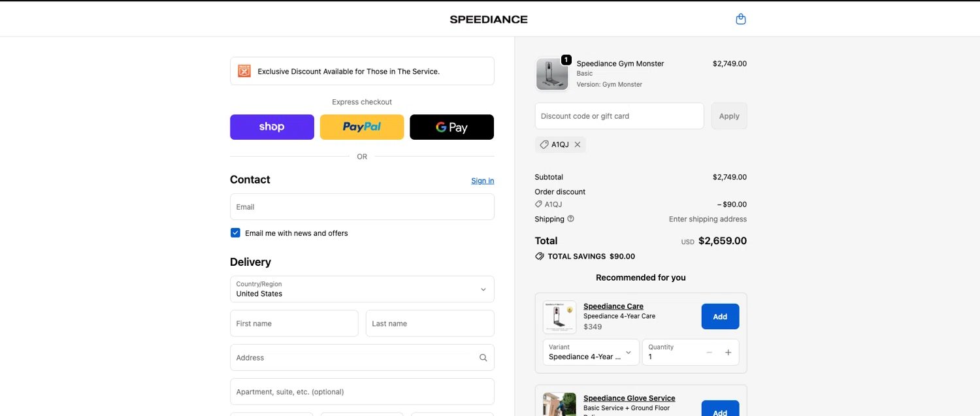Open the Exclusive Discount Available banner text

(348, 71)
